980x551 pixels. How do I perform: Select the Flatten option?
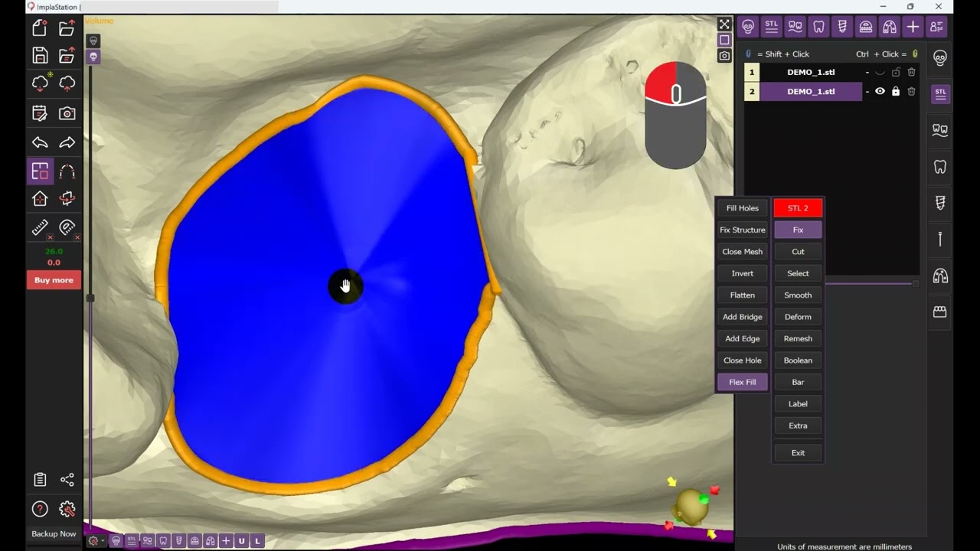click(743, 295)
